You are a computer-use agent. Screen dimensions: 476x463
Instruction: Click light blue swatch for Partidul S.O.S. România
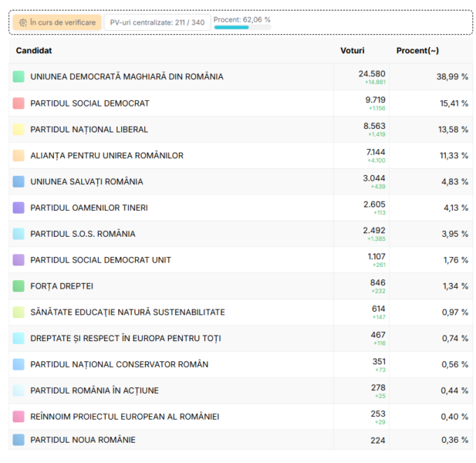[x=19, y=234]
